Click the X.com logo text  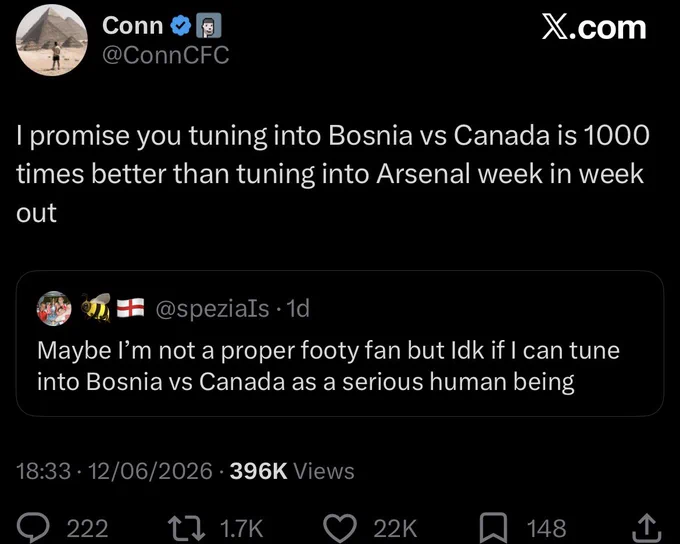594,27
